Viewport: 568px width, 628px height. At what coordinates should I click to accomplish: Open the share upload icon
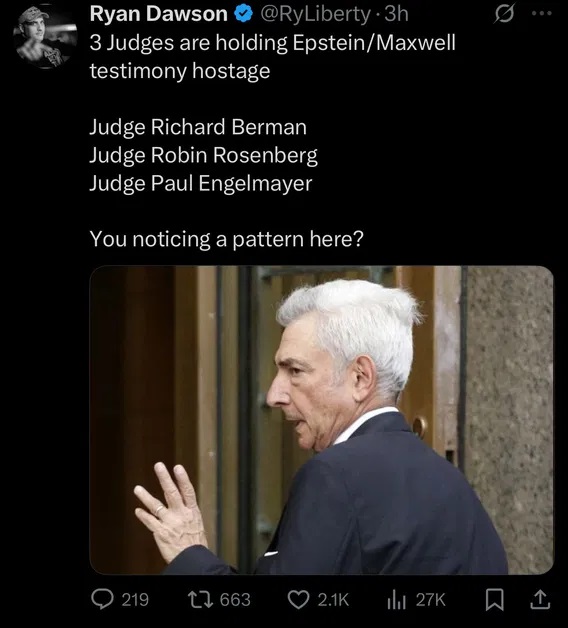(540, 600)
